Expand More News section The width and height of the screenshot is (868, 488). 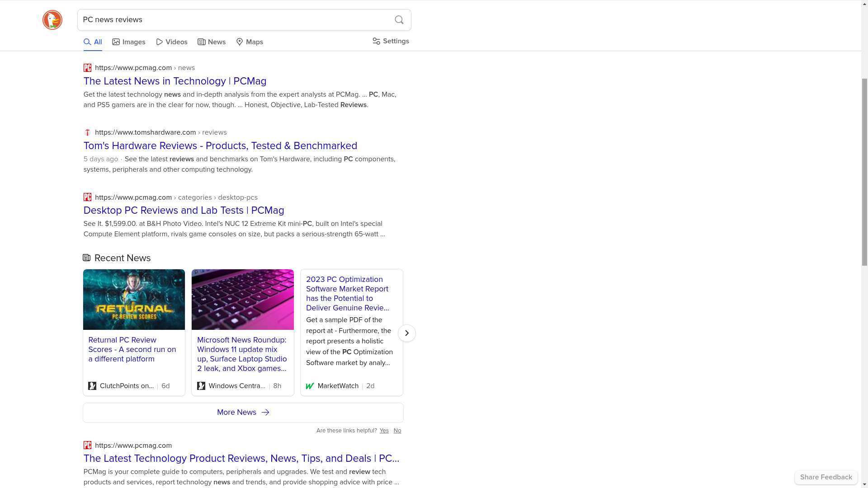click(x=243, y=413)
